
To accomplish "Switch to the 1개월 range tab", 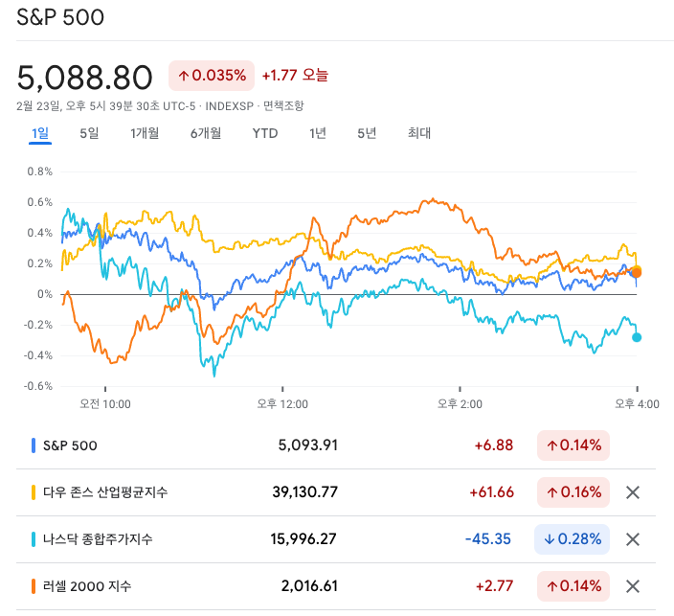I will coord(145,133).
